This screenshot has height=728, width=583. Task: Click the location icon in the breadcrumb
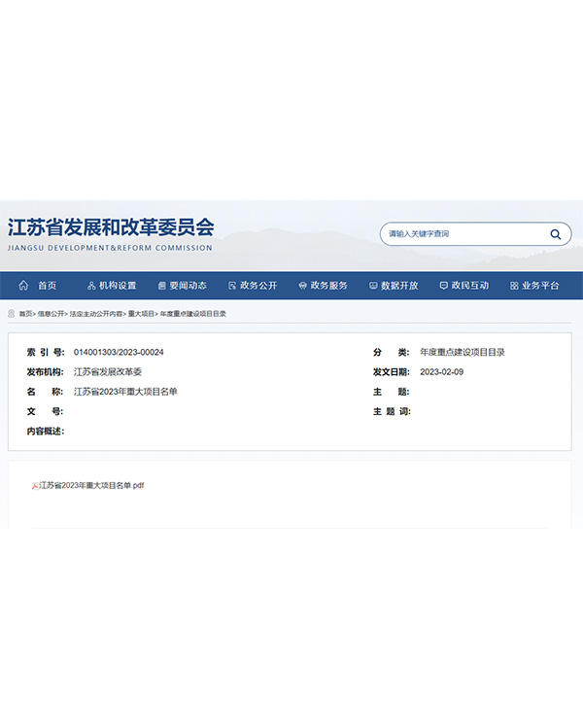pos(12,314)
